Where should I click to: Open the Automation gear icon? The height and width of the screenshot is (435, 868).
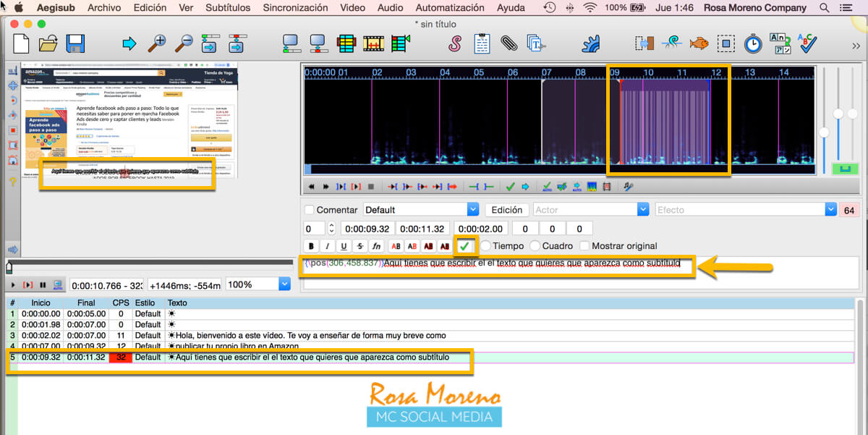click(591, 43)
